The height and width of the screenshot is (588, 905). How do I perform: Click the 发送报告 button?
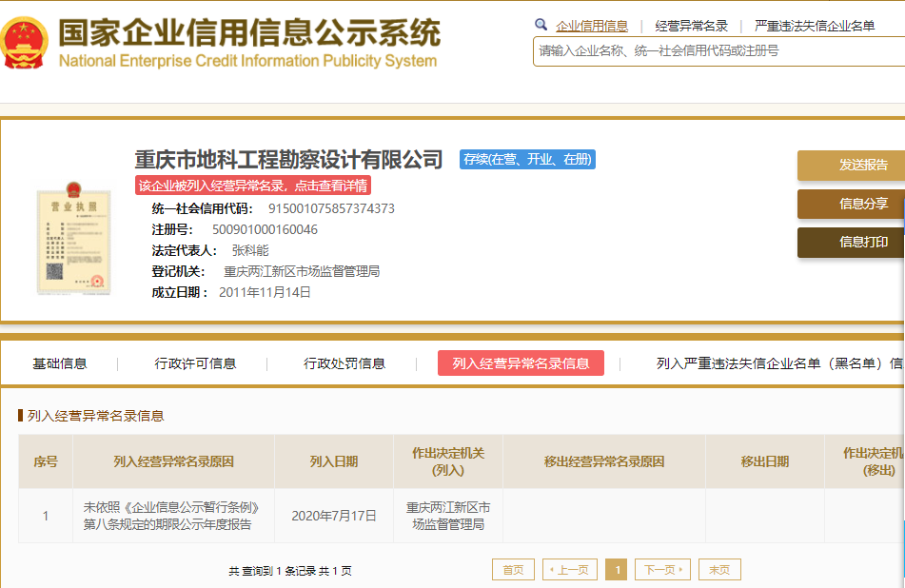coord(852,165)
